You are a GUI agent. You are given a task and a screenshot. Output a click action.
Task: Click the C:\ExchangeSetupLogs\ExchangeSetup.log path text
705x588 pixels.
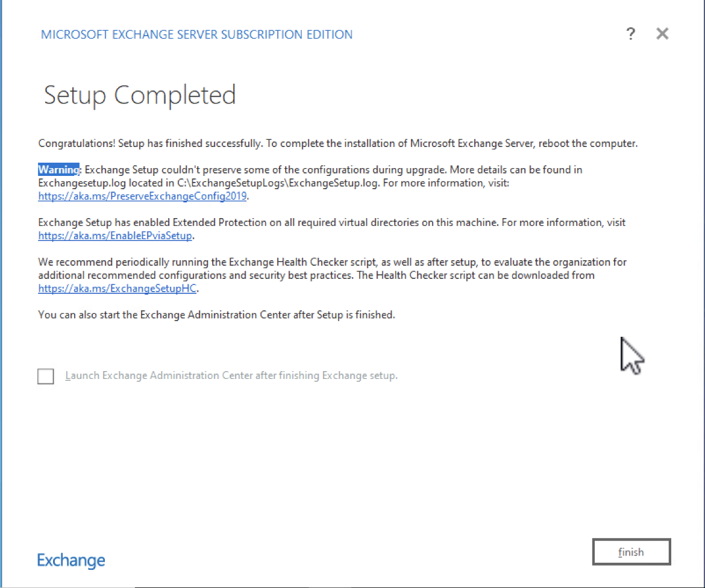pos(278,183)
